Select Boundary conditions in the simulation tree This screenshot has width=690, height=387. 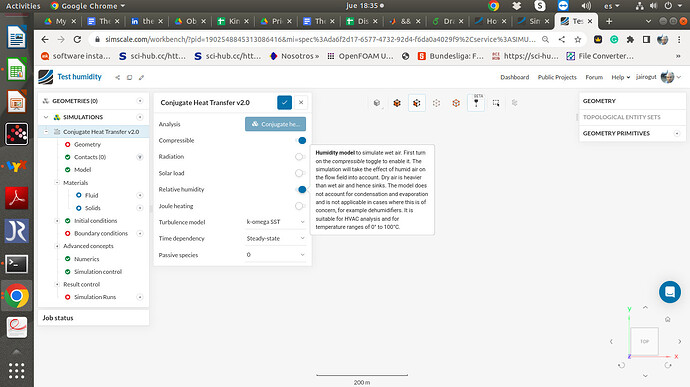(x=101, y=233)
